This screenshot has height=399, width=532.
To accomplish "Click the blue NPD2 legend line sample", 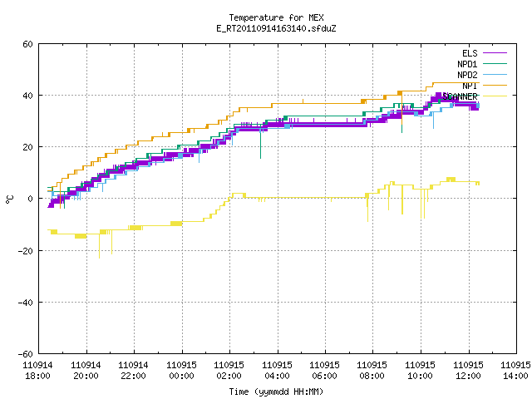I will [495, 74].
